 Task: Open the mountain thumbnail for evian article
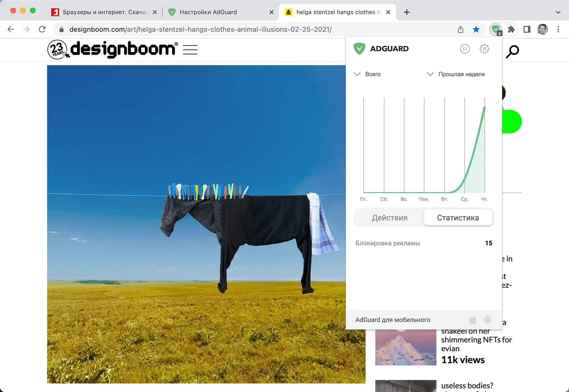[x=406, y=347]
